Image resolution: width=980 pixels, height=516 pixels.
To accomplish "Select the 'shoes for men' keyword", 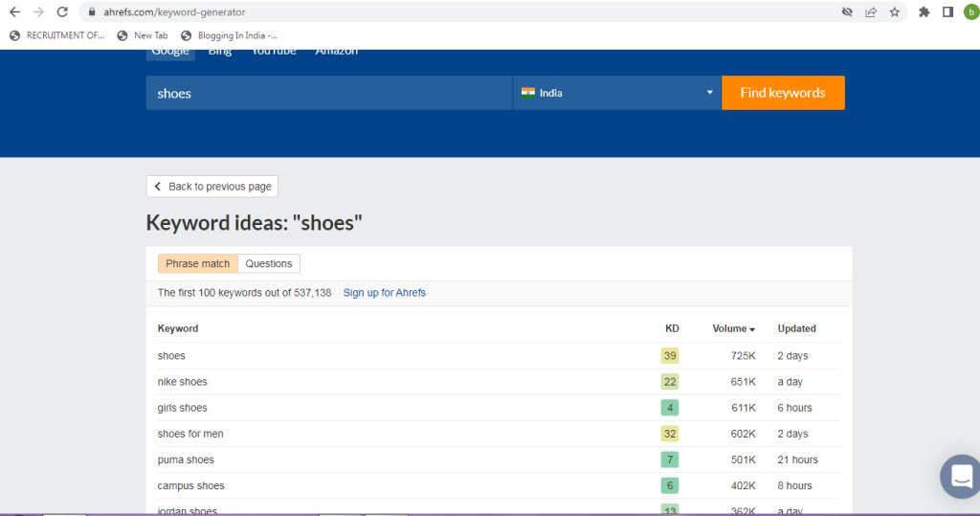I will (x=190, y=434).
